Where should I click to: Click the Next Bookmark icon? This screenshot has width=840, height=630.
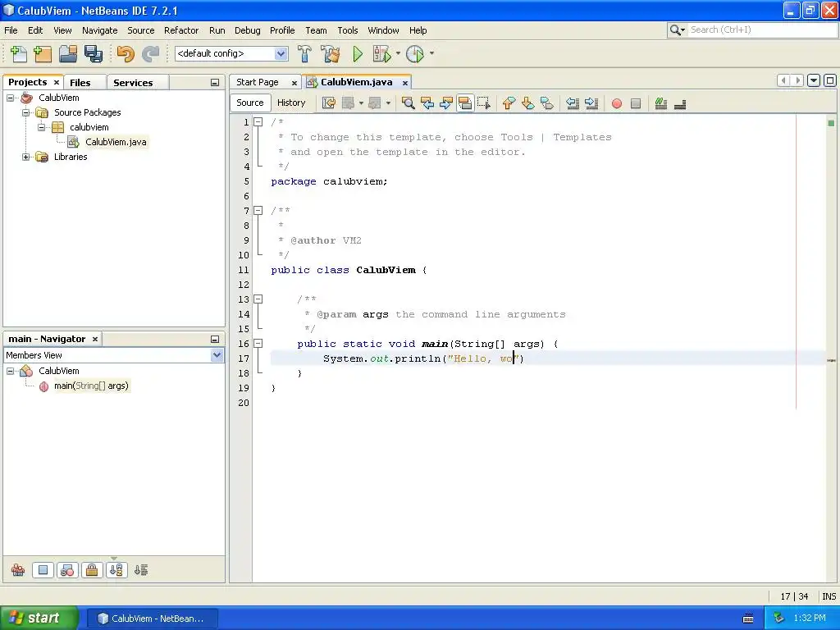(527, 103)
